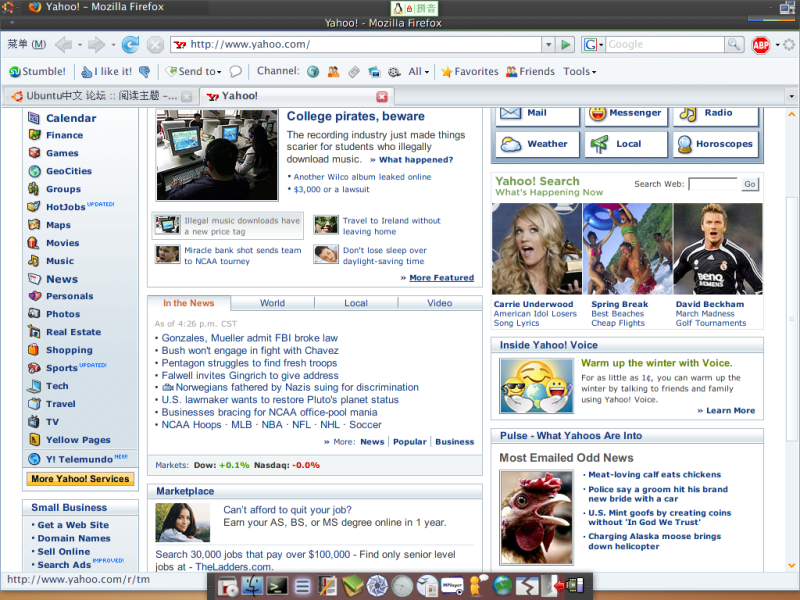Open the Adblock Plus dropdown arrow
Screen dimensions: 800x600
point(778,45)
